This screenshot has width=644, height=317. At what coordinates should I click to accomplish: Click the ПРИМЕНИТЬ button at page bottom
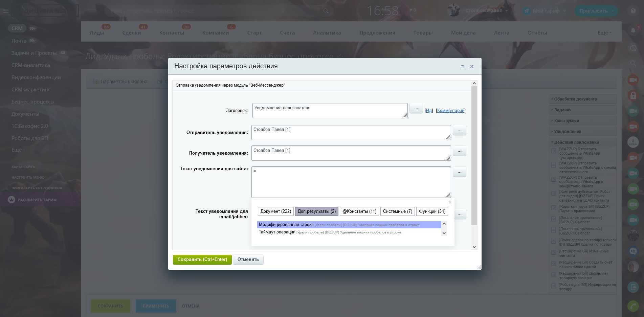(156, 306)
